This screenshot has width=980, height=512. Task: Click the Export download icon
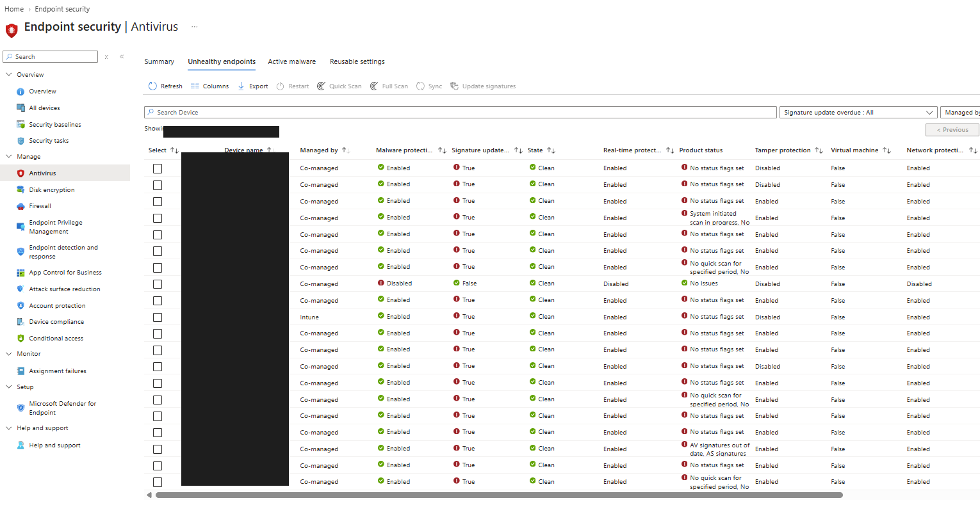tap(241, 86)
